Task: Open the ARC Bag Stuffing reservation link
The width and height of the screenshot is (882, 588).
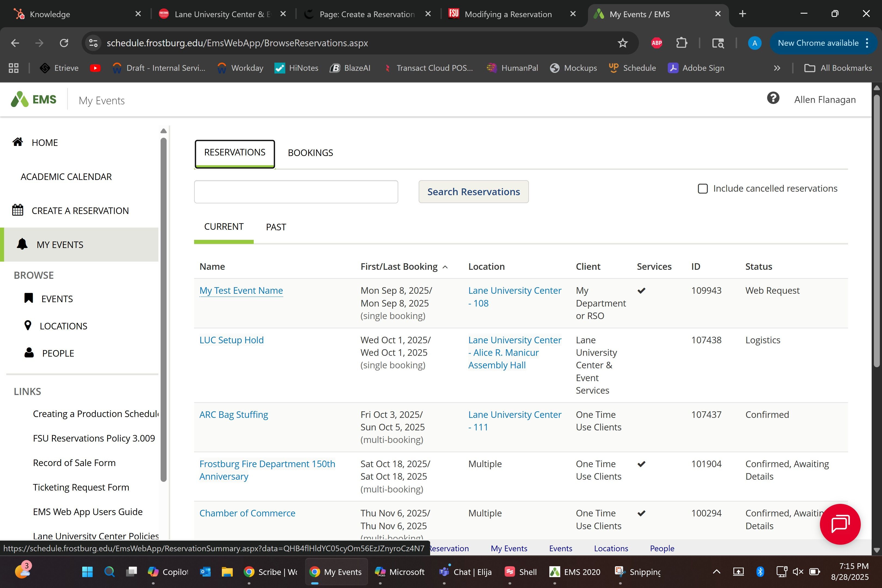Action: point(233,414)
